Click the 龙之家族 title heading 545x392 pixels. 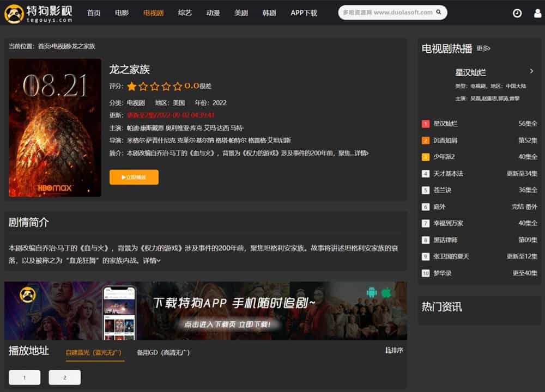pos(129,70)
